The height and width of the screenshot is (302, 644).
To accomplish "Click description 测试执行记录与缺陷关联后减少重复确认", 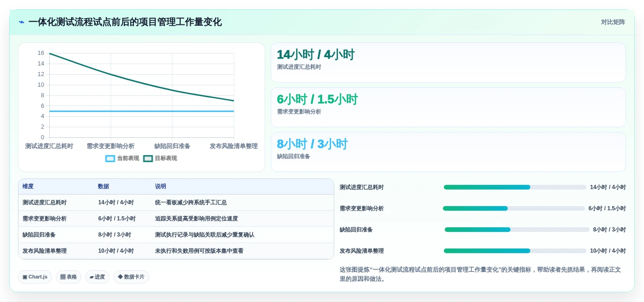I will point(205,235).
